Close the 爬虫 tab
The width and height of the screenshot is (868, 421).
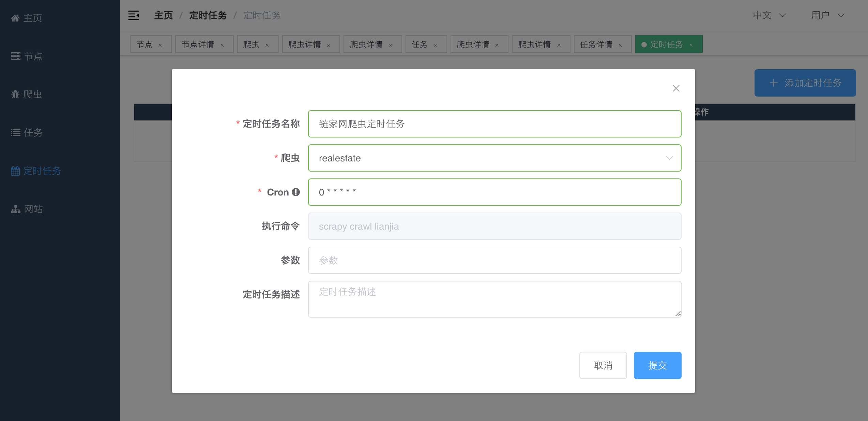click(x=267, y=45)
